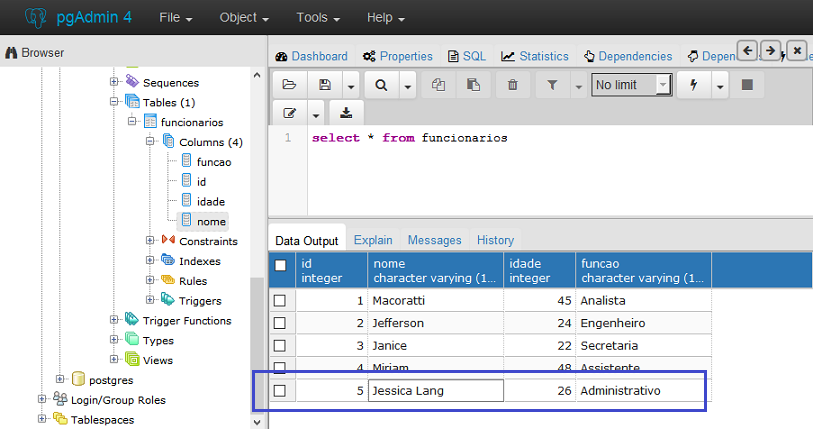This screenshot has height=429, width=813.
Task: Click the Browser tree scrollbar down arrow
Action: 257,422
